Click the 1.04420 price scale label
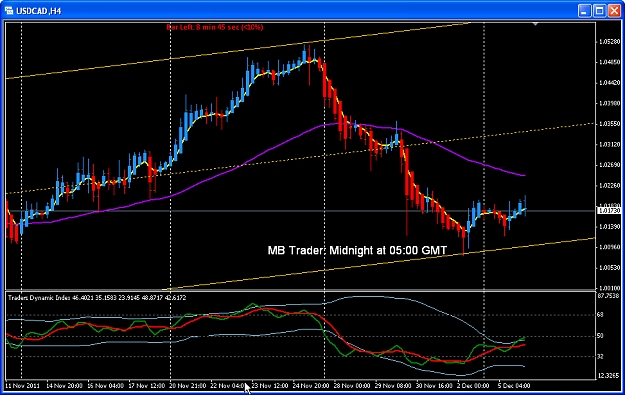The width and height of the screenshot is (625, 395). coord(610,83)
